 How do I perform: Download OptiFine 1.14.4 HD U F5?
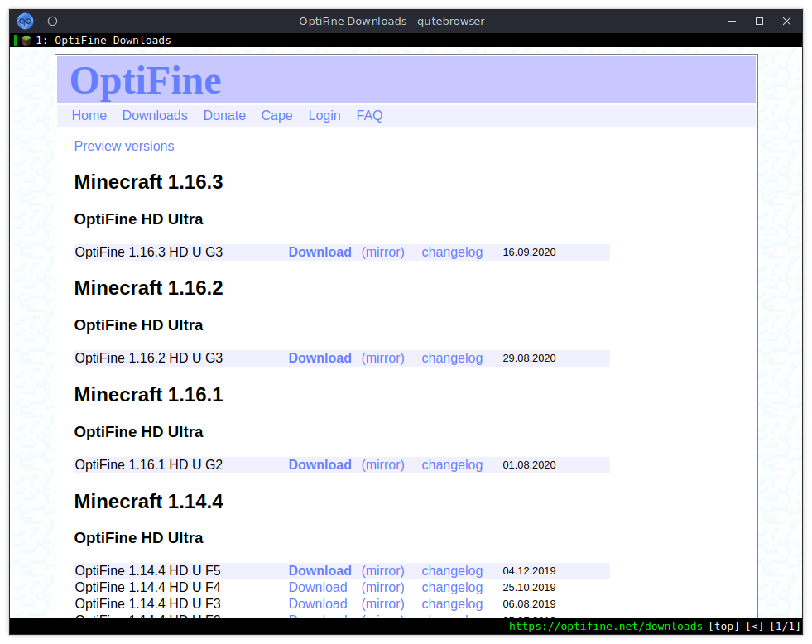(320, 571)
